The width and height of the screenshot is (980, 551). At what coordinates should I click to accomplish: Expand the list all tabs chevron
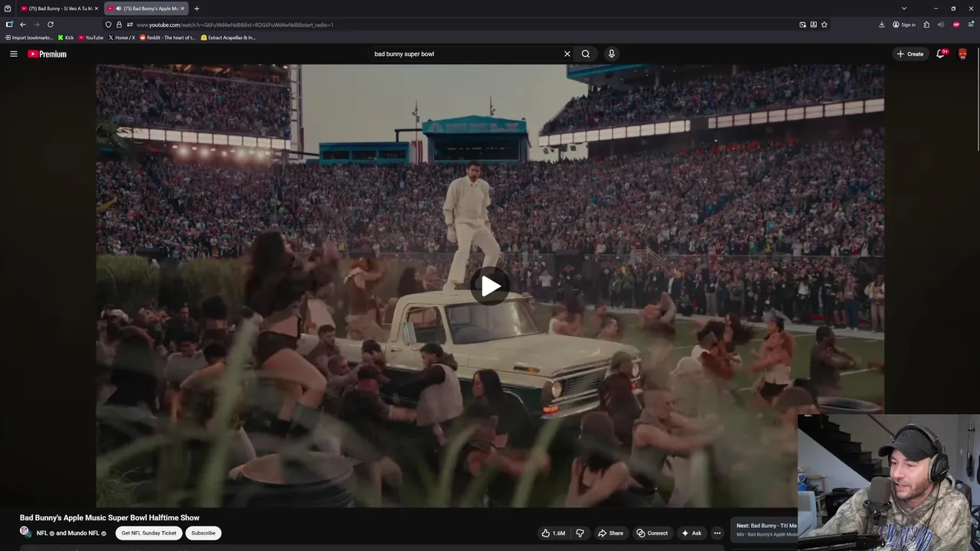(904, 8)
